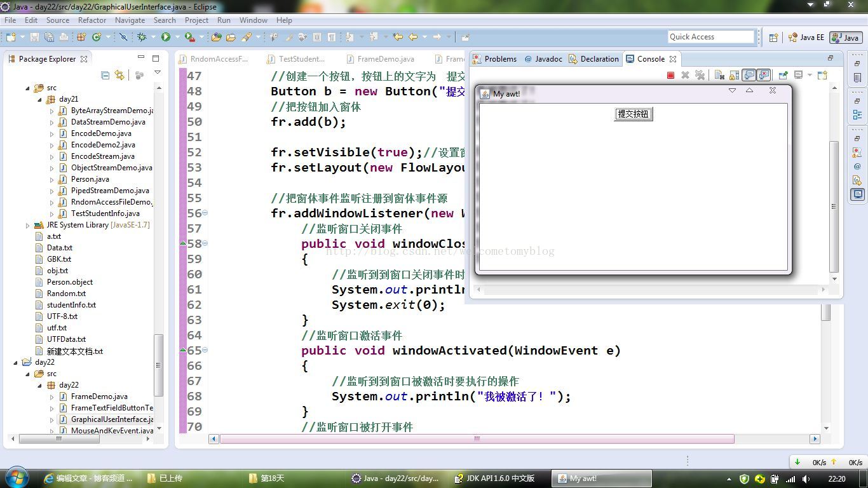This screenshot has height=488, width=868.
Task: Toggle Scroll Lock in Console
Action: 734,75
